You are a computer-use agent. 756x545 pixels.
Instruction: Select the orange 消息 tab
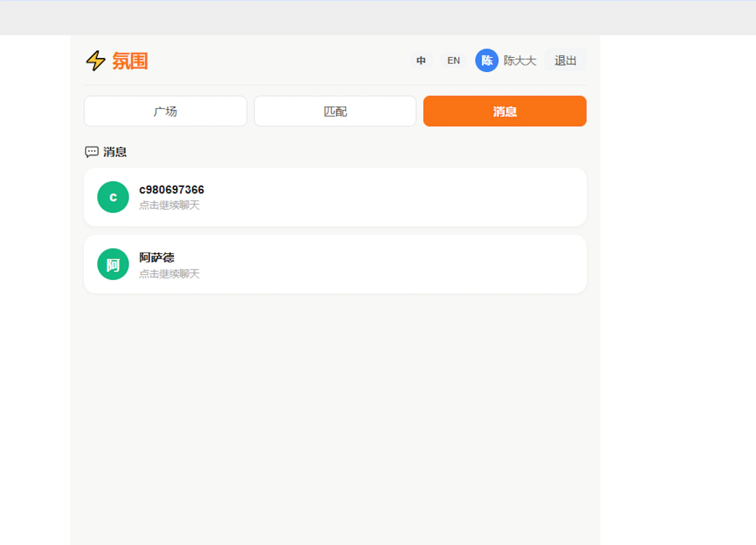pyautogui.click(x=505, y=111)
